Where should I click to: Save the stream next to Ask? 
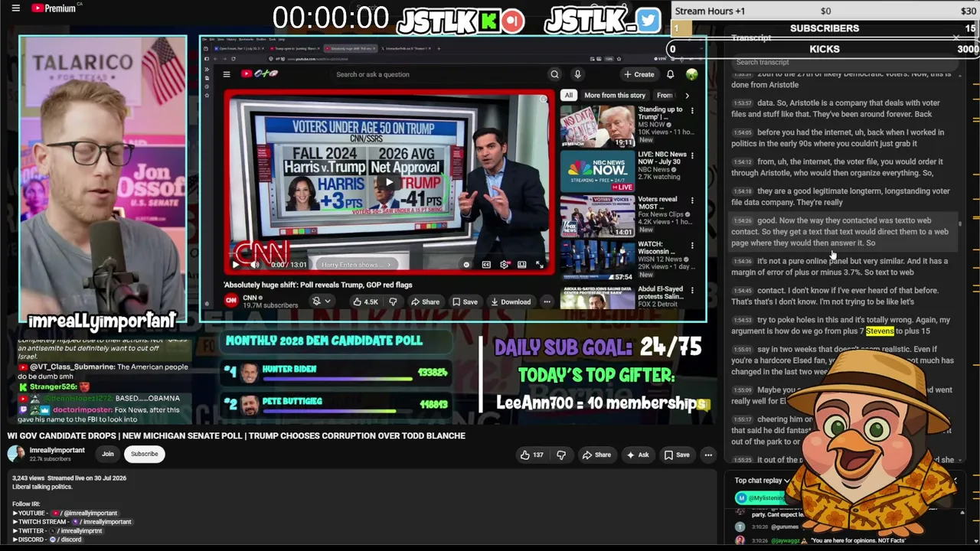tap(676, 455)
